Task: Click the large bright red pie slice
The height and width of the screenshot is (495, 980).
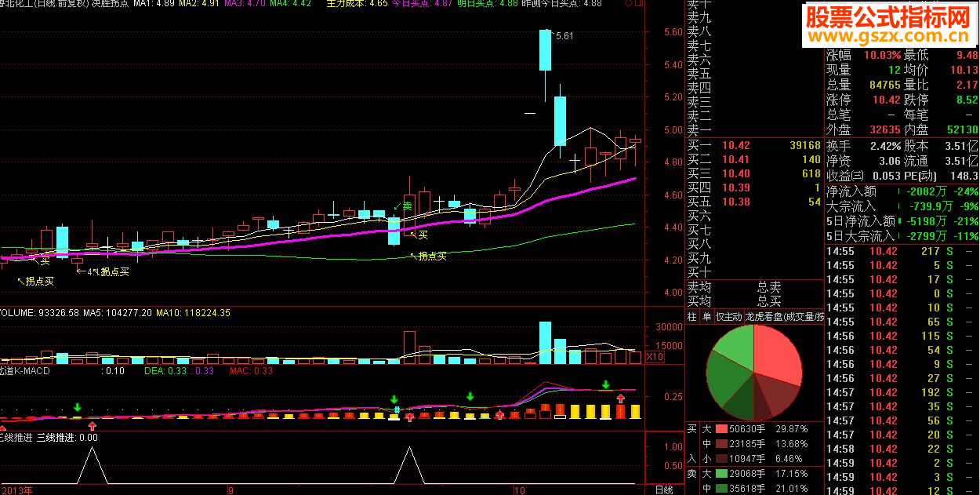Action: [x=778, y=355]
